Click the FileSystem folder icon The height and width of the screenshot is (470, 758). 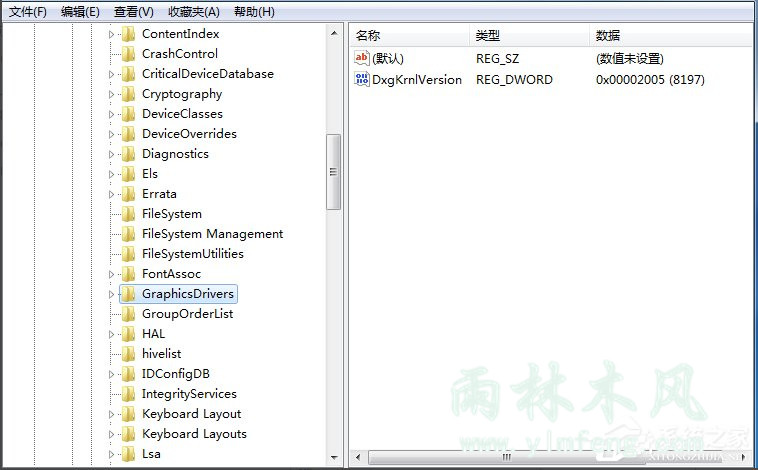[x=128, y=214]
